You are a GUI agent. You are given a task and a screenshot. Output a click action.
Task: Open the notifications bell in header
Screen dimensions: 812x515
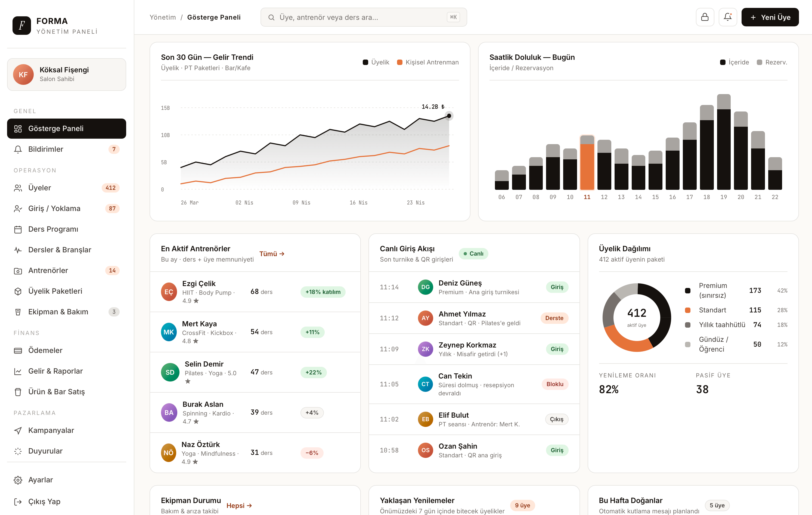tap(727, 17)
